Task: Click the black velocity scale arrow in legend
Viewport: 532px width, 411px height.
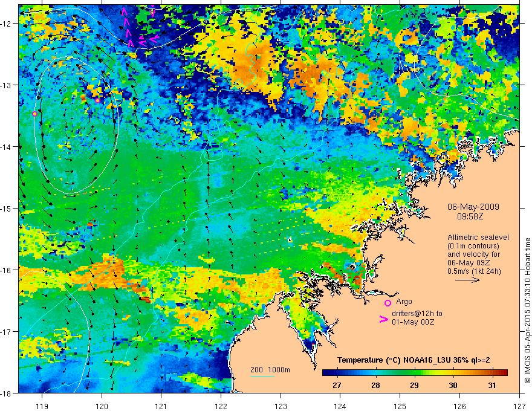Action: coord(467,280)
